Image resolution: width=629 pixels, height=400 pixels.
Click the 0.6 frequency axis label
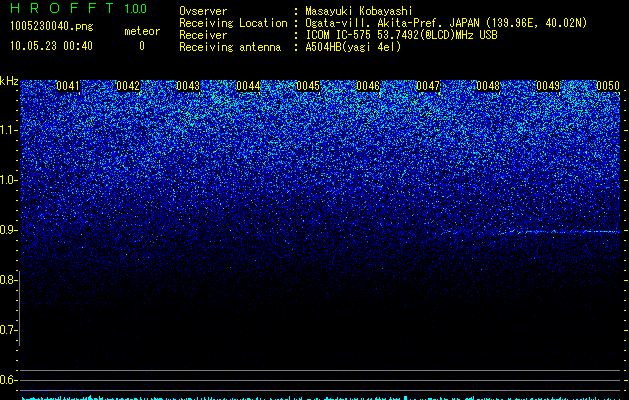pos(8,380)
